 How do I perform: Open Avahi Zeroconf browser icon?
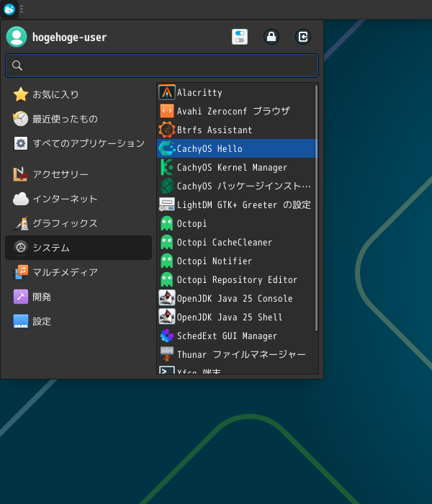coord(167,111)
